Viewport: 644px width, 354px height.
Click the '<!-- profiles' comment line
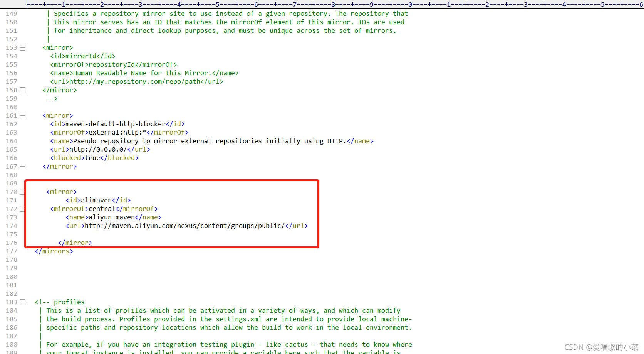(x=60, y=302)
